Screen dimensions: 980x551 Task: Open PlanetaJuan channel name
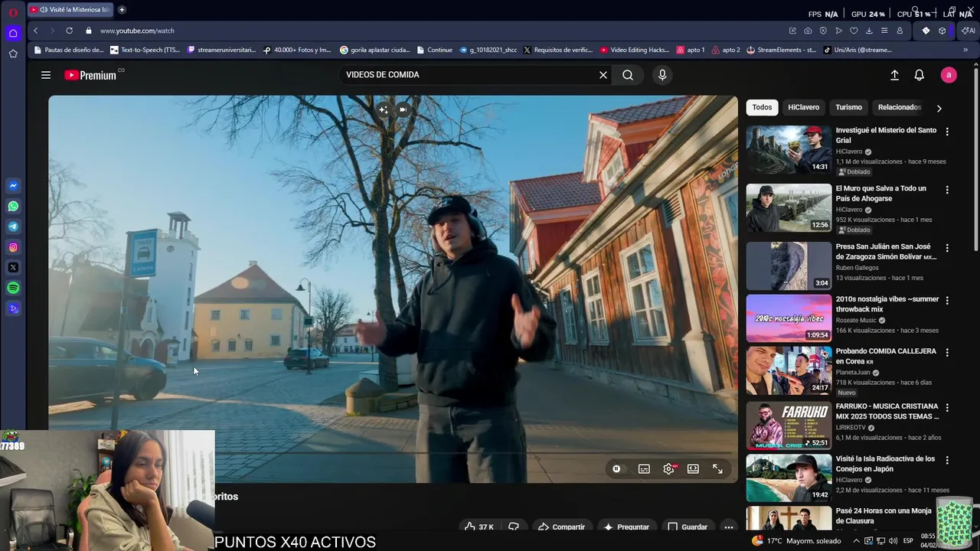point(854,373)
